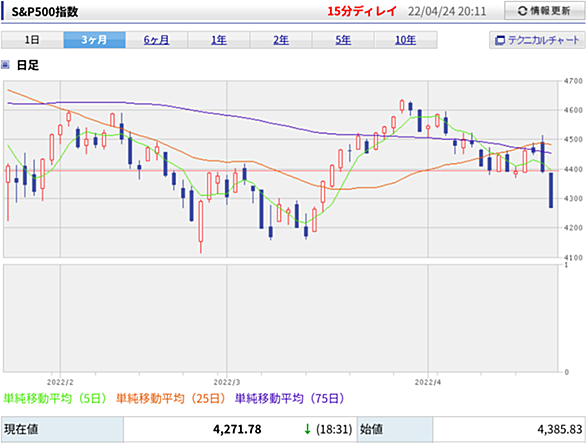Image resolution: width=586 pixels, height=443 pixels.
Task: Click the 15分ディレイ delay notice
Action: 361,11
